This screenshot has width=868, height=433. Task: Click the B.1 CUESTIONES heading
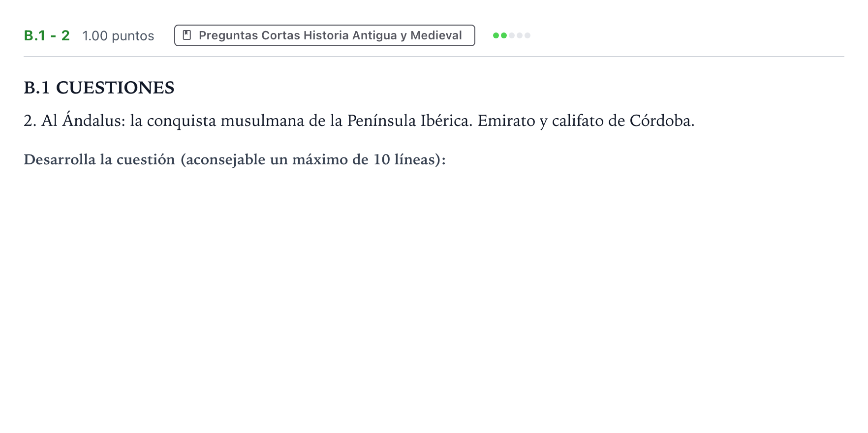(x=99, y=88)
